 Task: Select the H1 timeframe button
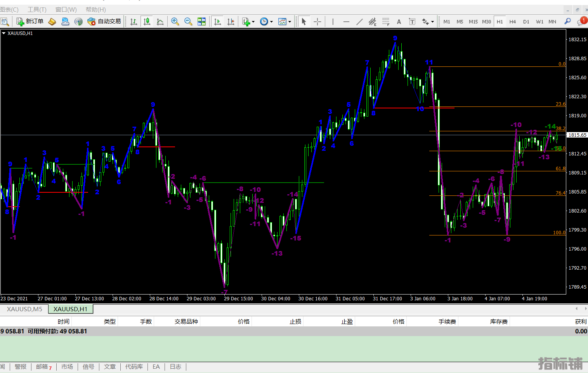pos(500,21)
